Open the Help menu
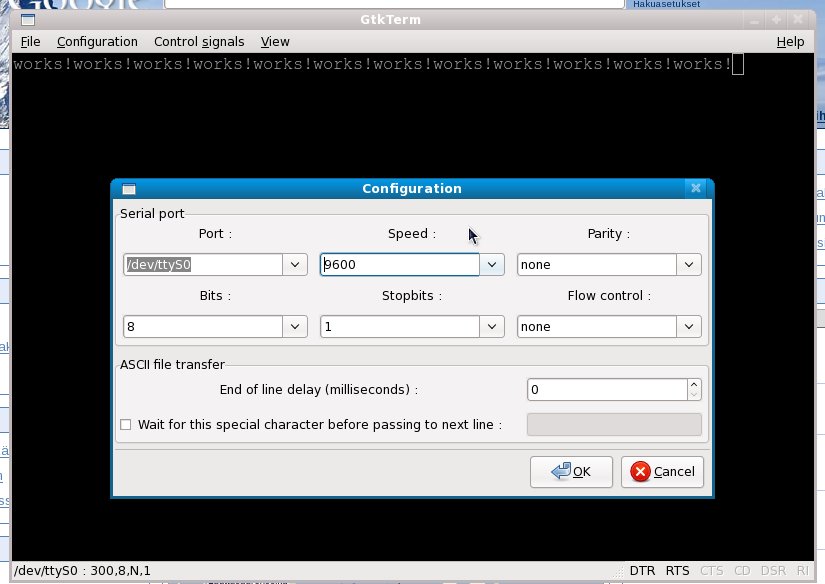Screen dimensions: 825x584 790,42
